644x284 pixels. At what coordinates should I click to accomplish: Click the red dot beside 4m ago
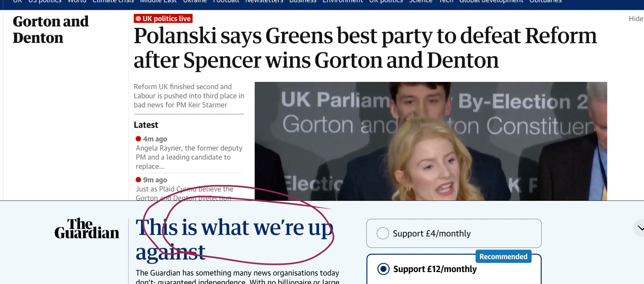tap(138, 139)
